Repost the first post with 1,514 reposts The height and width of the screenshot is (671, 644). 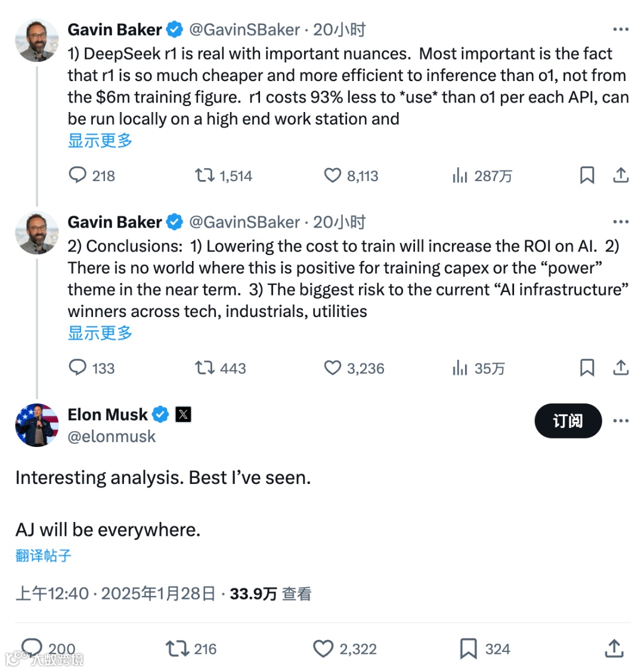[205, 175]
